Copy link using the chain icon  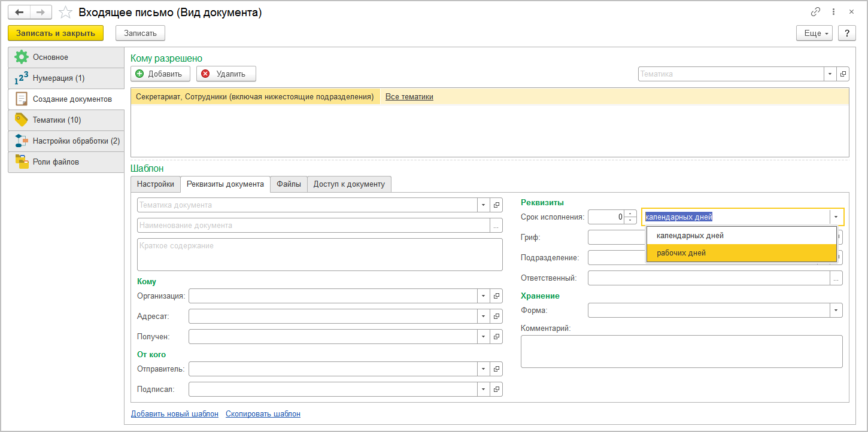pyautogui.click(x=815, y=12)
